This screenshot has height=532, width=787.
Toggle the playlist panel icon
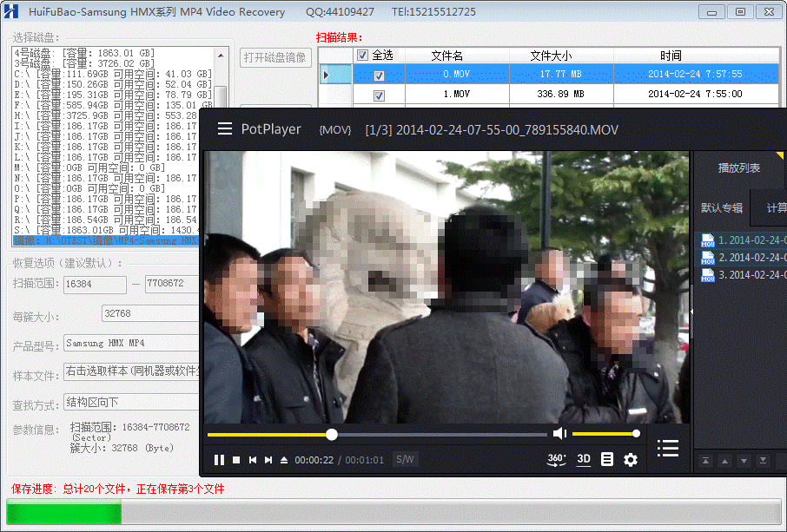[x=668, y=448]
